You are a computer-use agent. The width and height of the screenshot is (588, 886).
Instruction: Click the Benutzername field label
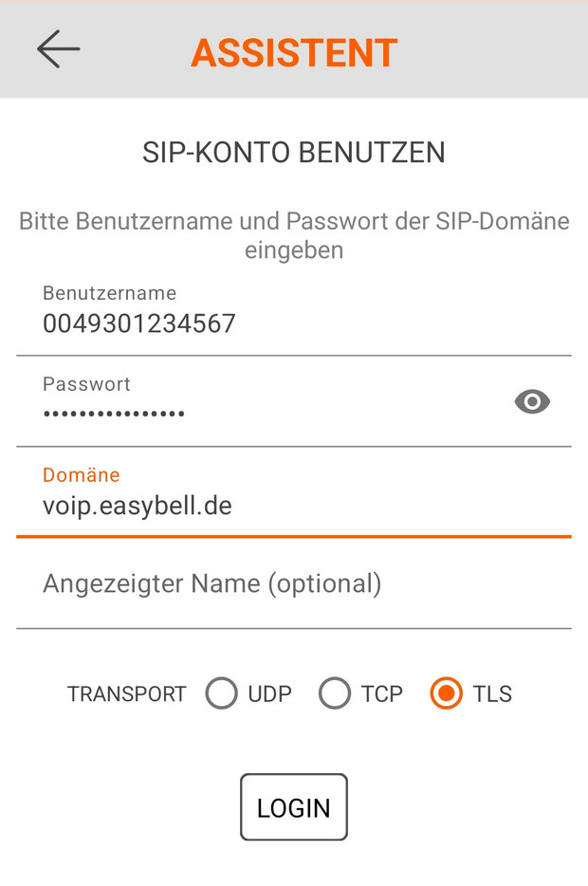click(x=109, y=293)
